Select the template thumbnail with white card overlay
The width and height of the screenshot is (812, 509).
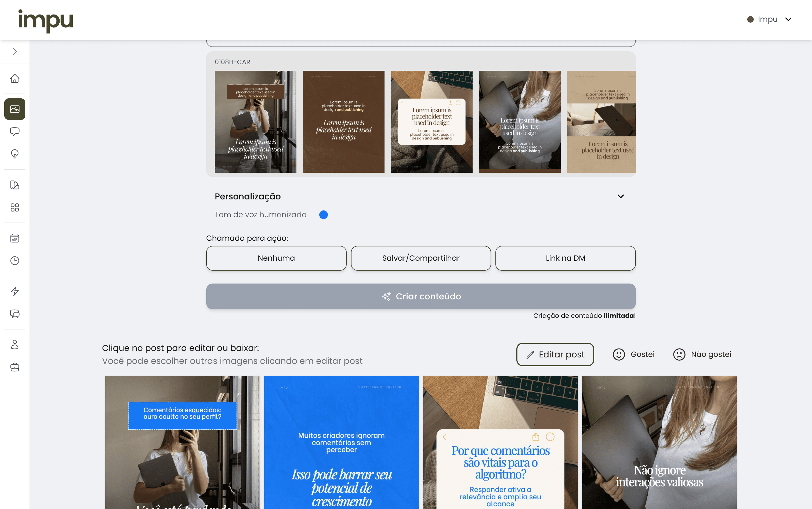pos(432,122)
